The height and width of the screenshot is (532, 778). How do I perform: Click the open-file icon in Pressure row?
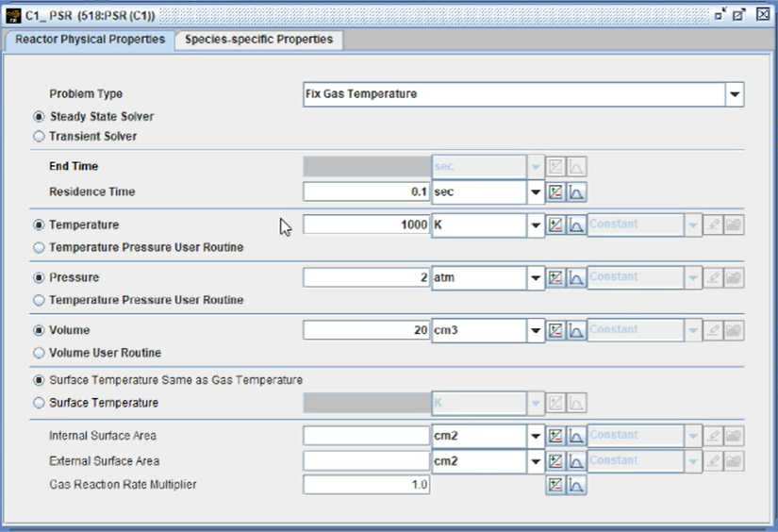734,277
